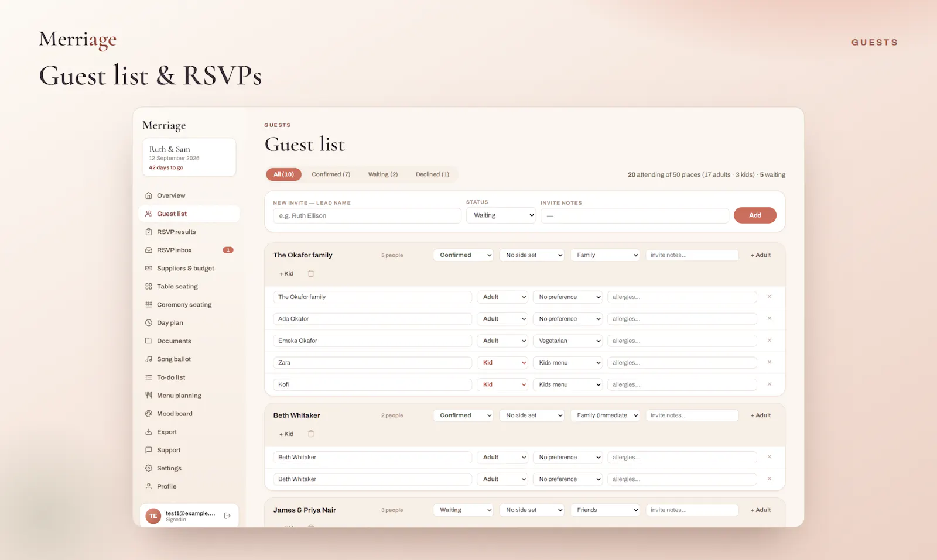Viewport: 937px width, 560px height.
Task: Click the Day plan clock icon
Action: point(149,322)
